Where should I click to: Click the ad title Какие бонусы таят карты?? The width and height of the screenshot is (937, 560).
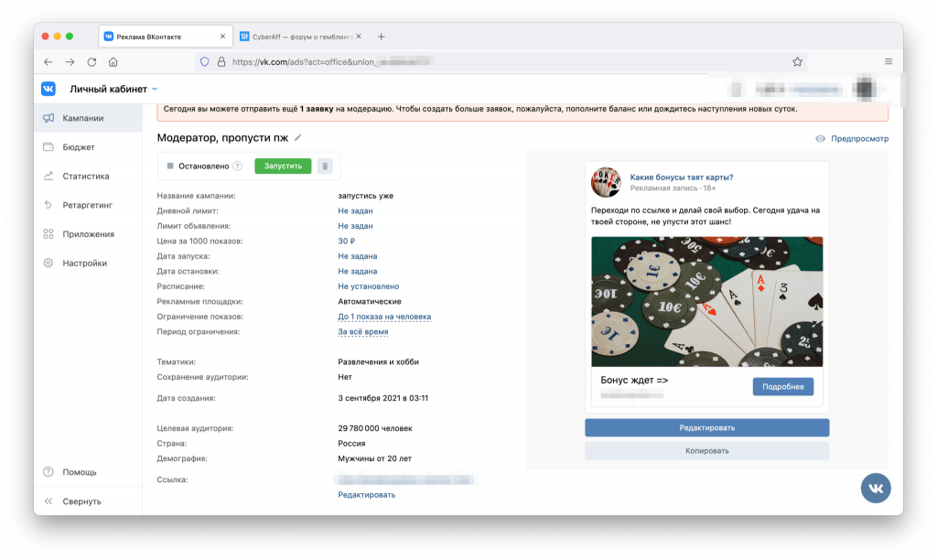pyautogui.click(x=681, y=178)
